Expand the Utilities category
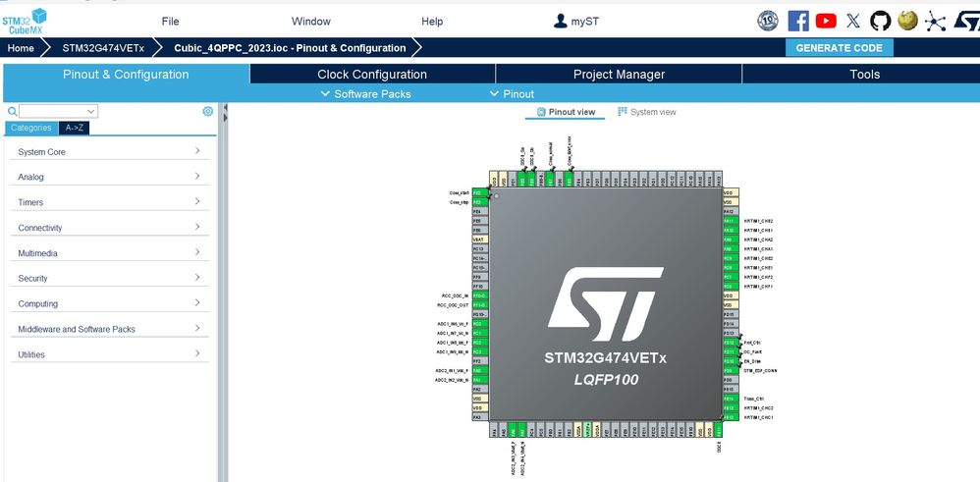980x482 pixels. pos(109,354)
